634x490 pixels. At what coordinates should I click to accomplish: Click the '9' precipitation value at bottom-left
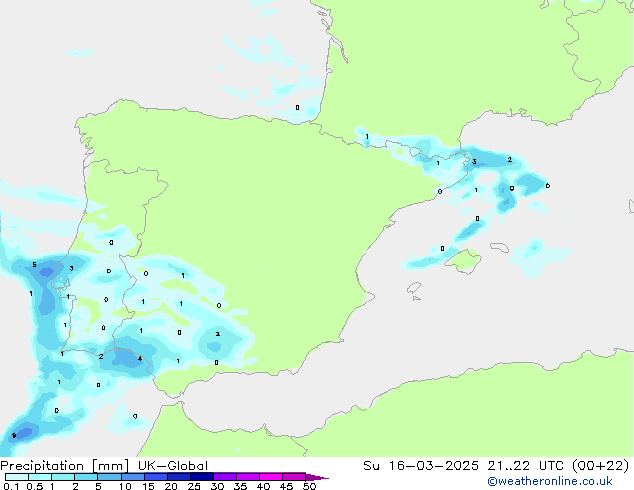coord(14,435)
